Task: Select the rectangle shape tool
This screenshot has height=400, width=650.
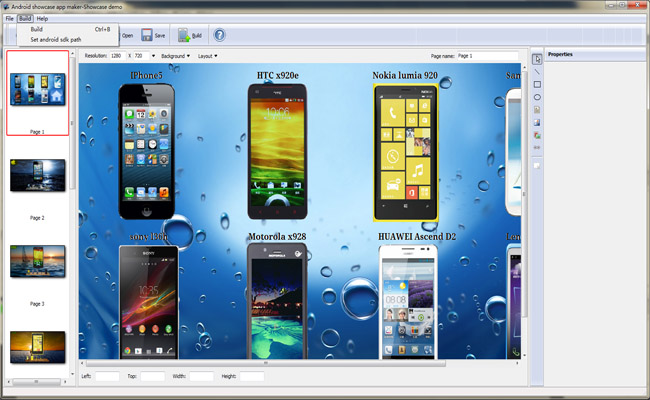Action: [537, 85]
